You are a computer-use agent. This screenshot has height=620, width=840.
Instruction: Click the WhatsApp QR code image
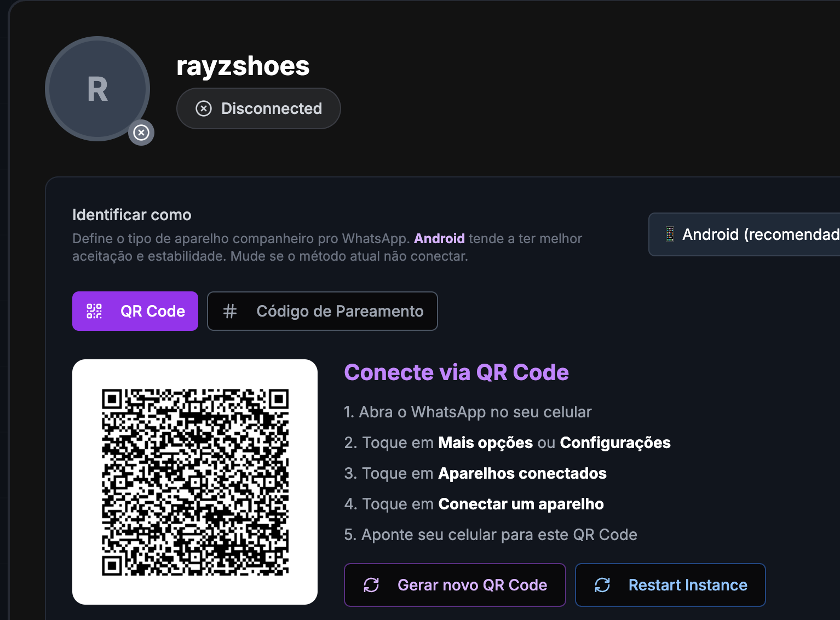tap(195, 482)
